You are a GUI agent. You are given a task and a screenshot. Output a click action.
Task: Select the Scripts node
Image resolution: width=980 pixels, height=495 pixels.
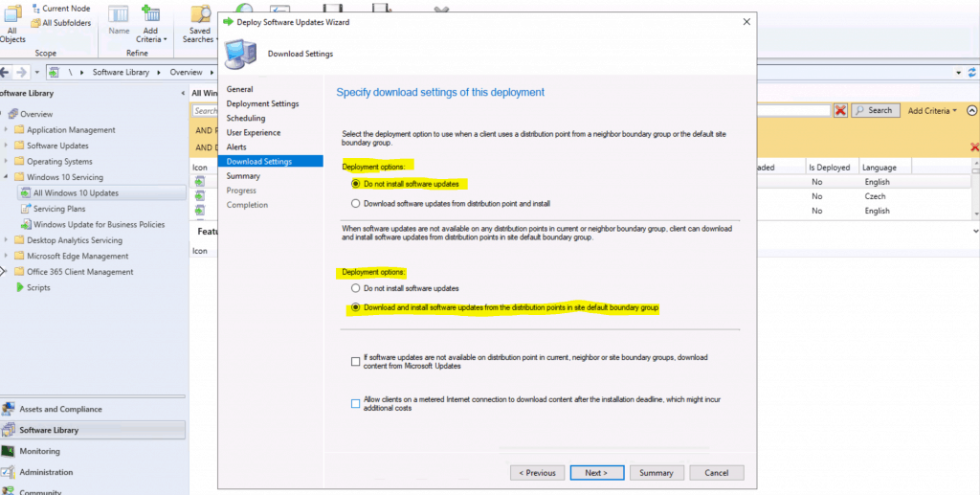click(38, 287)
